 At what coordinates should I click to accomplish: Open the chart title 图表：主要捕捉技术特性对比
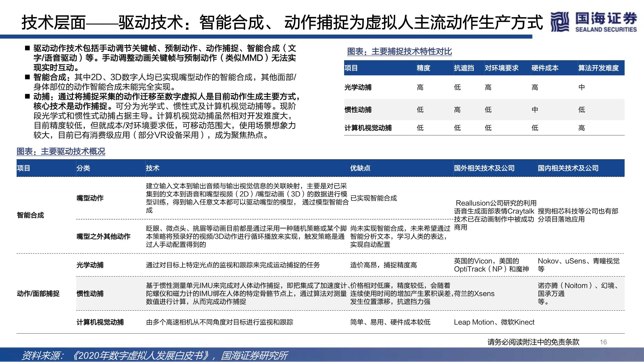point(399,51)
